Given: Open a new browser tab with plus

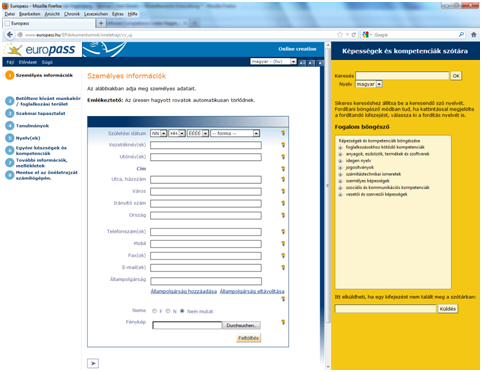Looking at the screenshot, I should tap(101, 23).
